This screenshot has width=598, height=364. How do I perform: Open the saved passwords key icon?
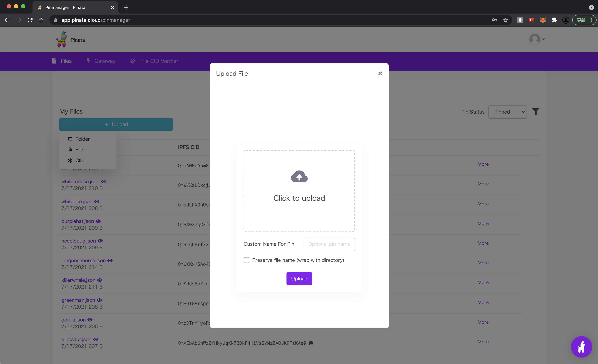coord(494,20)
